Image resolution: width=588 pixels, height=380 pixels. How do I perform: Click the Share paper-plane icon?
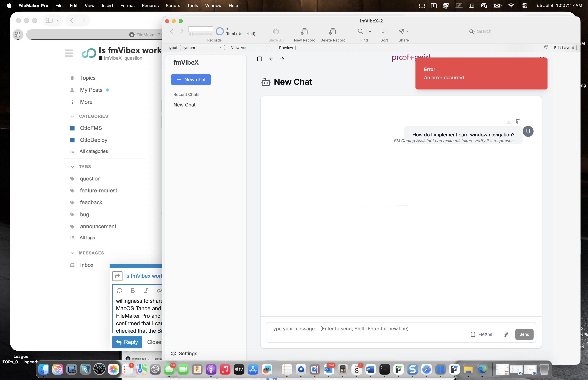click(402, 31)
